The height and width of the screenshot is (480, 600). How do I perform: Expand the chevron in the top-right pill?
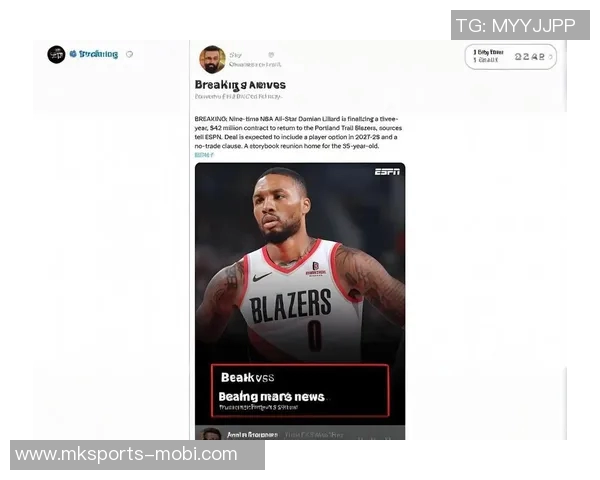click(550, 57)
